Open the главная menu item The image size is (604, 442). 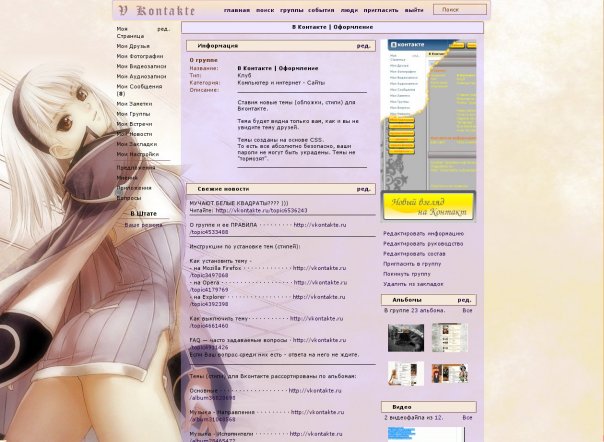point(237,10)
